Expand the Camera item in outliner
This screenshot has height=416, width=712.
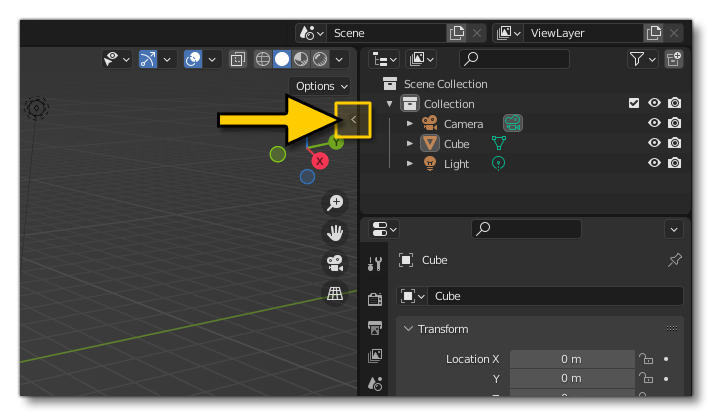click(409, 123)
